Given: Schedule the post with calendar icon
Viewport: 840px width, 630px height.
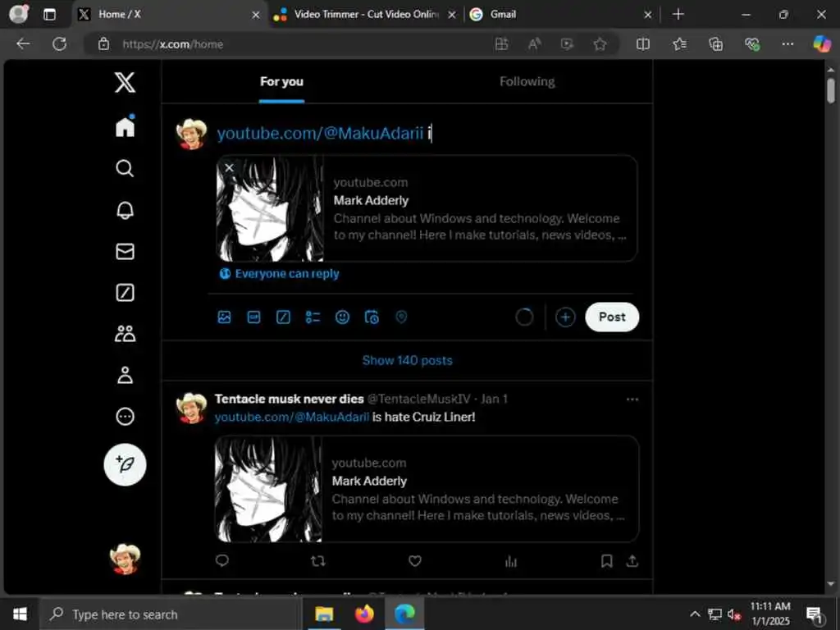Looking at the screenshot, I should tap(372, 317).
